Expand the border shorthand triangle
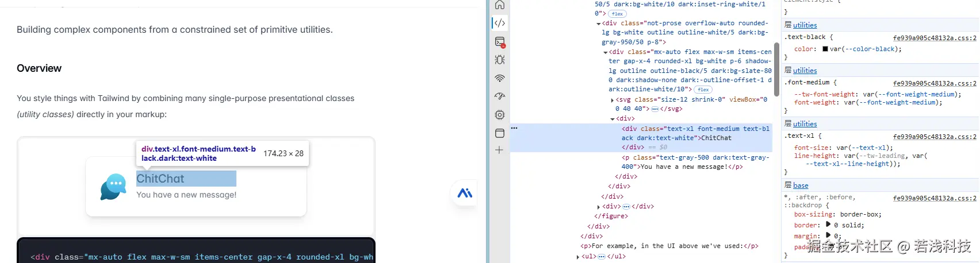Screen dimensions: 980x263 828,225
